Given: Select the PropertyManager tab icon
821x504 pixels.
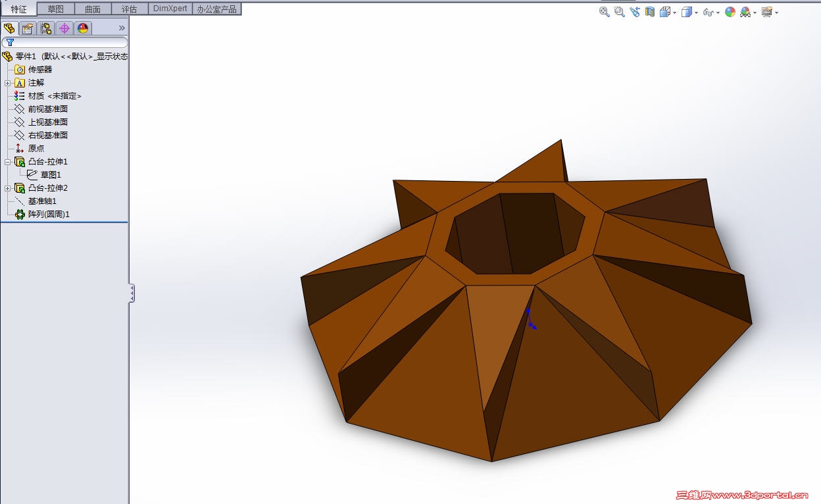Looking at the screenshot, I should pos(27,28).
